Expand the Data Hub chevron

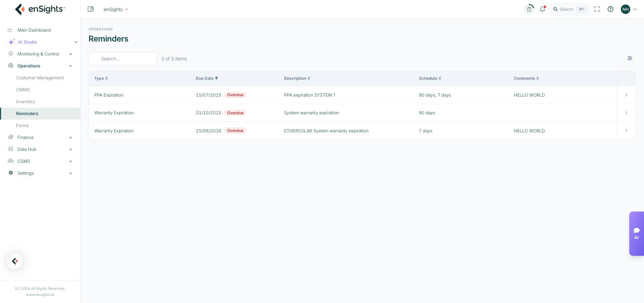click(x=71, y=149)
